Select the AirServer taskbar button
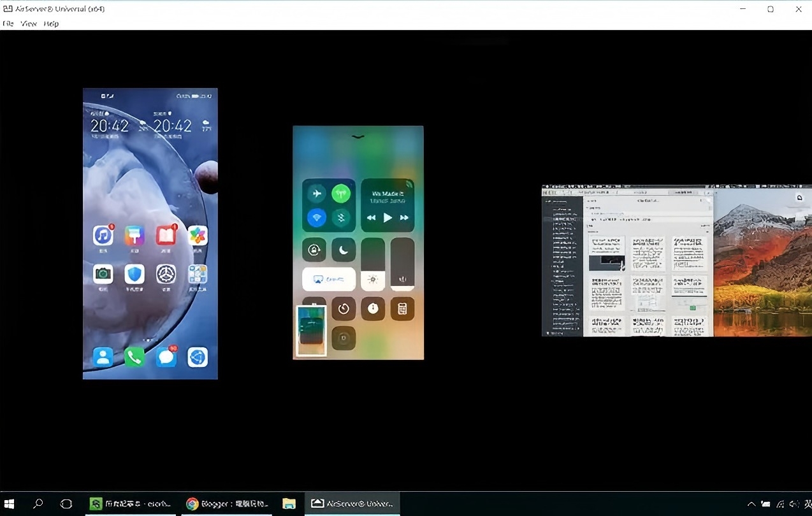 (x=352, y=503)
